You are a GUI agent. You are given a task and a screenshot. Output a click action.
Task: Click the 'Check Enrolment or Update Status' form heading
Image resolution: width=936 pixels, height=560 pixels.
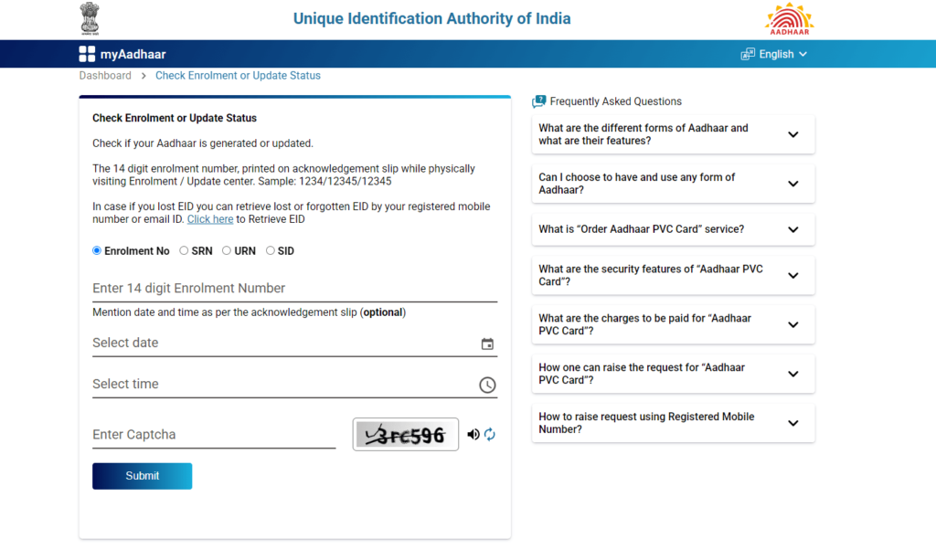pos(175,118)
